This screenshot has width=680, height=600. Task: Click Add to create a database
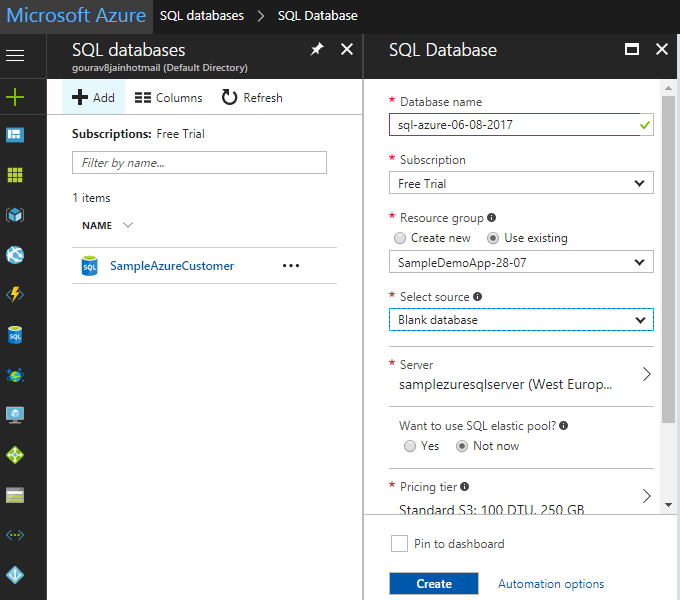94,98
